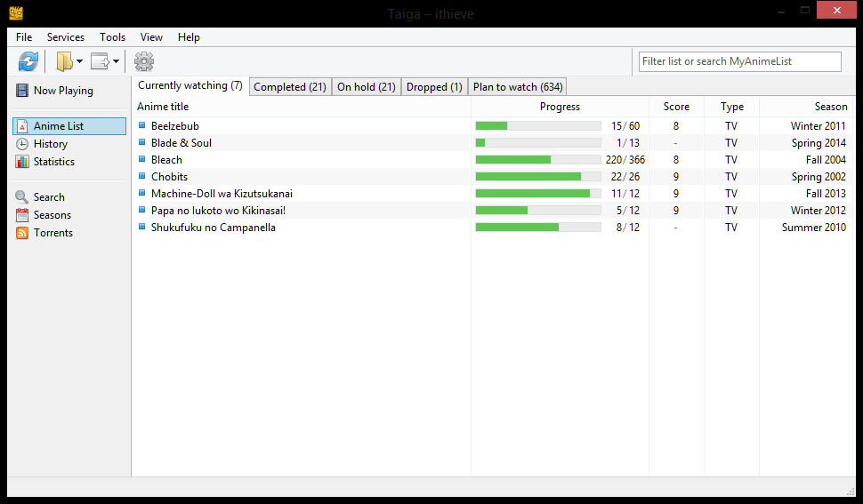The height and width of the screenshot is (504, 863).
Task: Click the Statistics bar chart icon
Action: (22, 162)
